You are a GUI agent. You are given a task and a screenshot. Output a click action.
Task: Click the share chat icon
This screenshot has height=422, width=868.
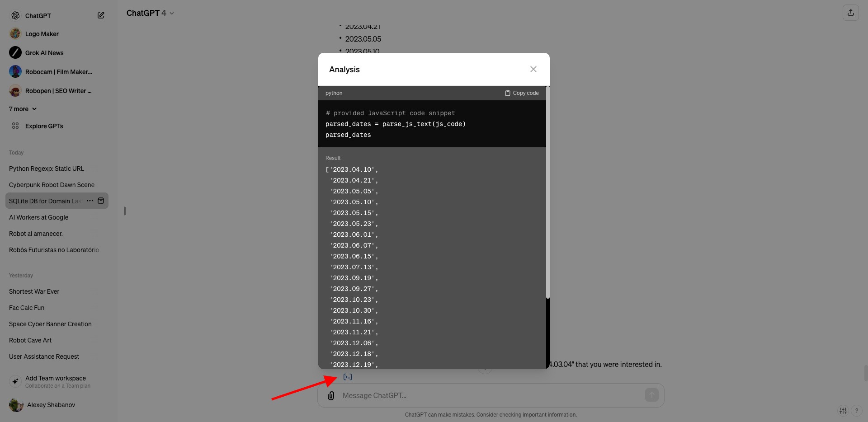pyautogui.click(x=851, y=13)
